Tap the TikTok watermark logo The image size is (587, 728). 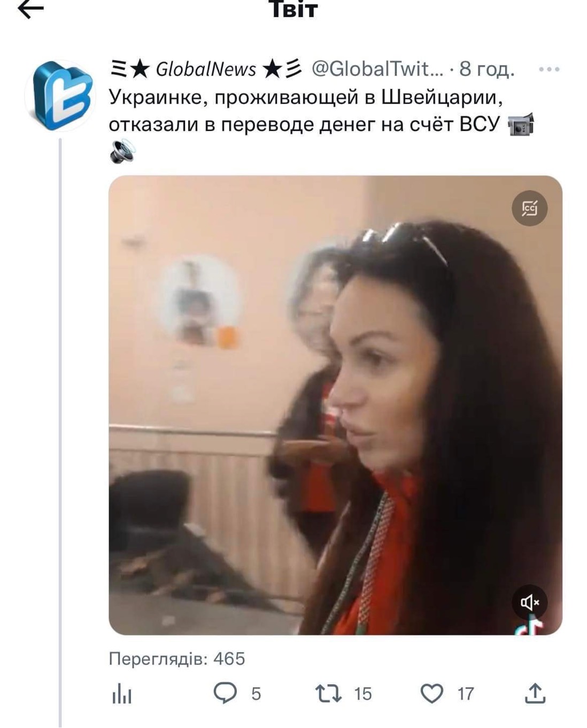click(x=529, y=626)
